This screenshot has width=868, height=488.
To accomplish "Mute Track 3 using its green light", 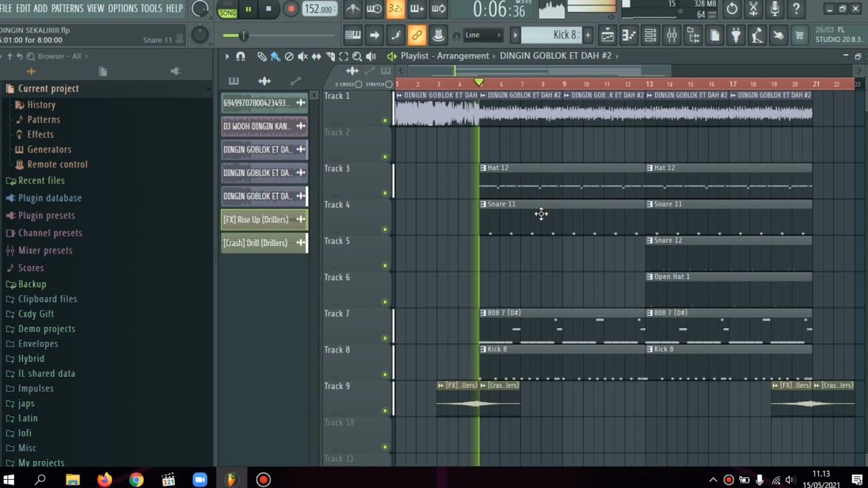I will (385, 193).
